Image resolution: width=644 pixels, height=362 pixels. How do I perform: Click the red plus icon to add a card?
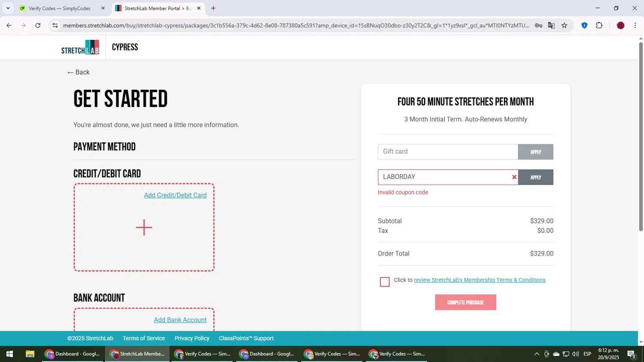click(144, 227)
